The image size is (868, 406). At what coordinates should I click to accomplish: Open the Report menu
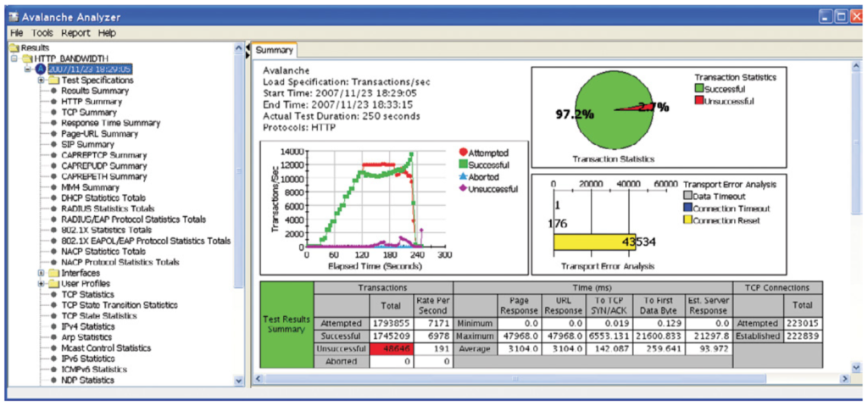(x=75, y=33)
